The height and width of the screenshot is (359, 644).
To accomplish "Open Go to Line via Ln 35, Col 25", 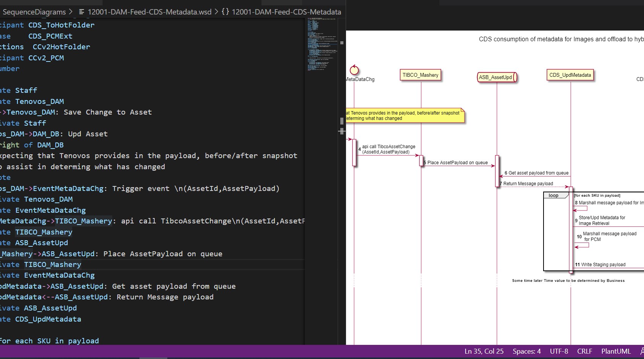I will [484, 351].
